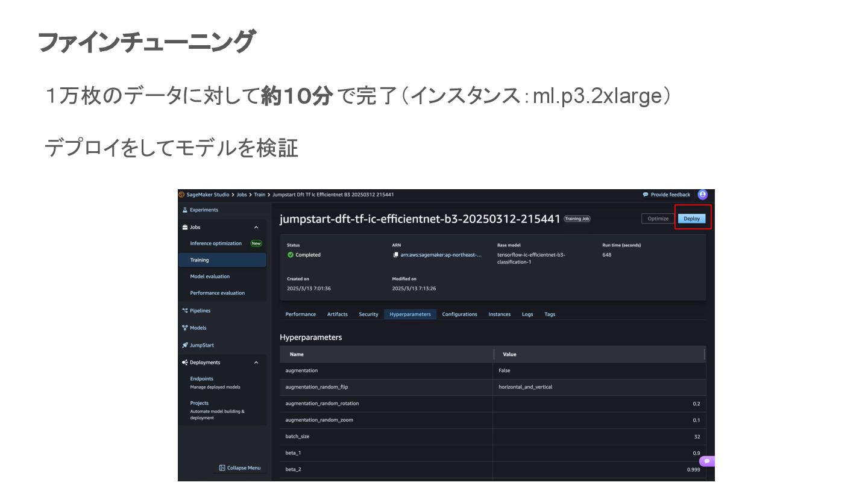Select Training in the sidebar
Image resolution: width=868 pixels, height=488 pixels.
[222, 260]
